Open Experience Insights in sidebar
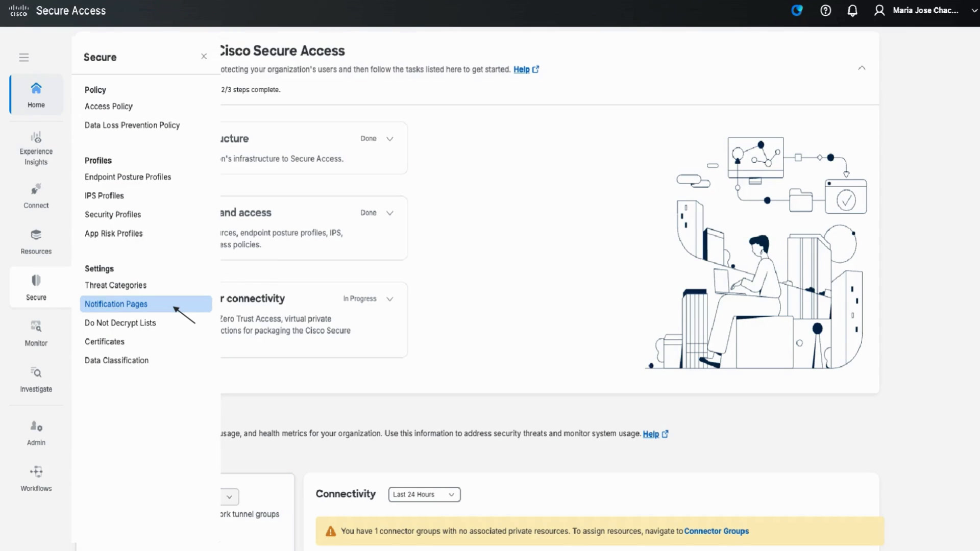 coord(36,148)
